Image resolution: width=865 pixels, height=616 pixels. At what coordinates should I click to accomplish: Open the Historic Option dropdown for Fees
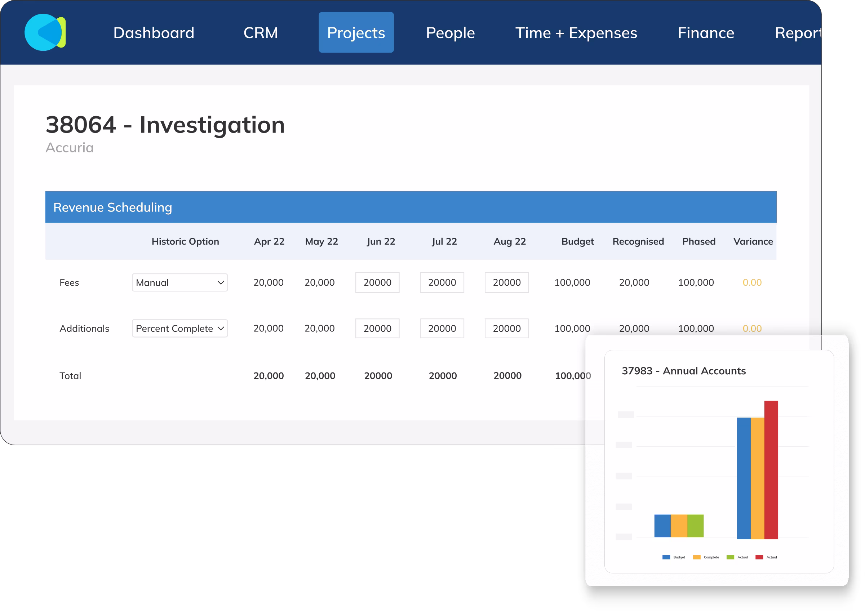point(179,282)
